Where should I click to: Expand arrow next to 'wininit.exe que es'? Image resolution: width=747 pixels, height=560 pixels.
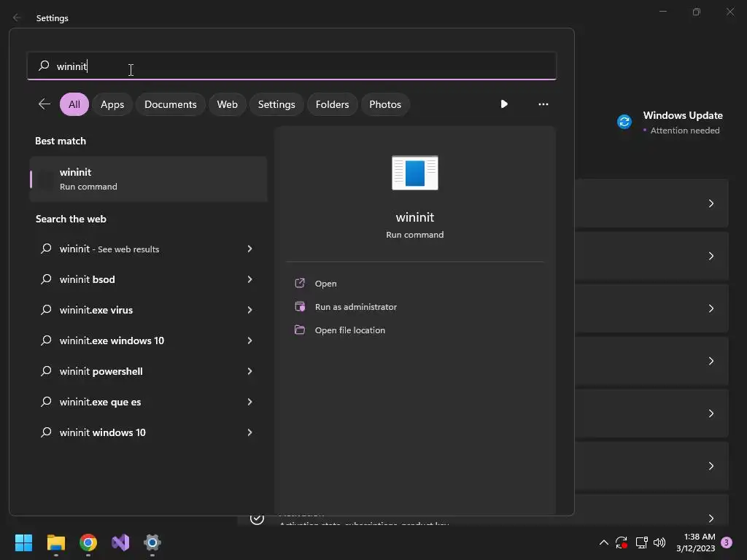(x=249, y=402)
